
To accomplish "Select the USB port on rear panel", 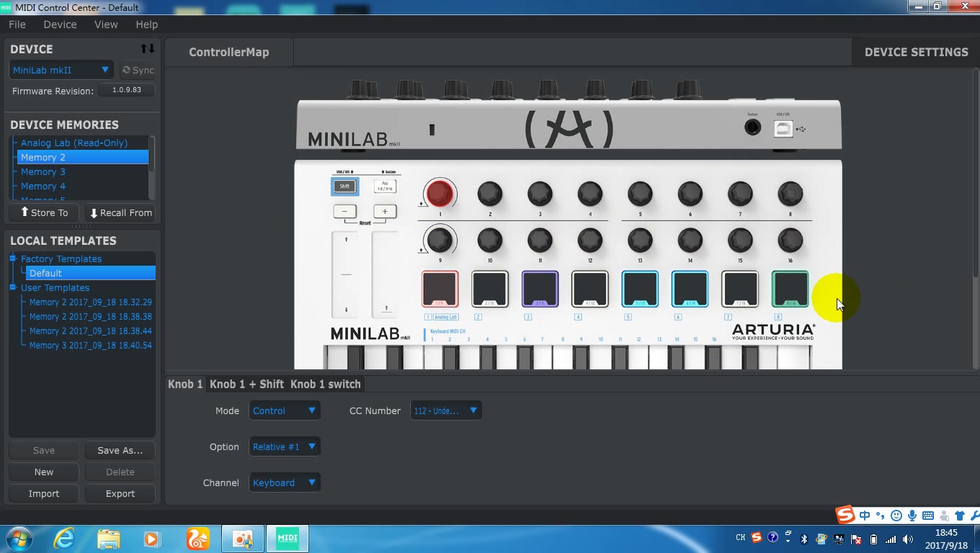I will point(783,129).
